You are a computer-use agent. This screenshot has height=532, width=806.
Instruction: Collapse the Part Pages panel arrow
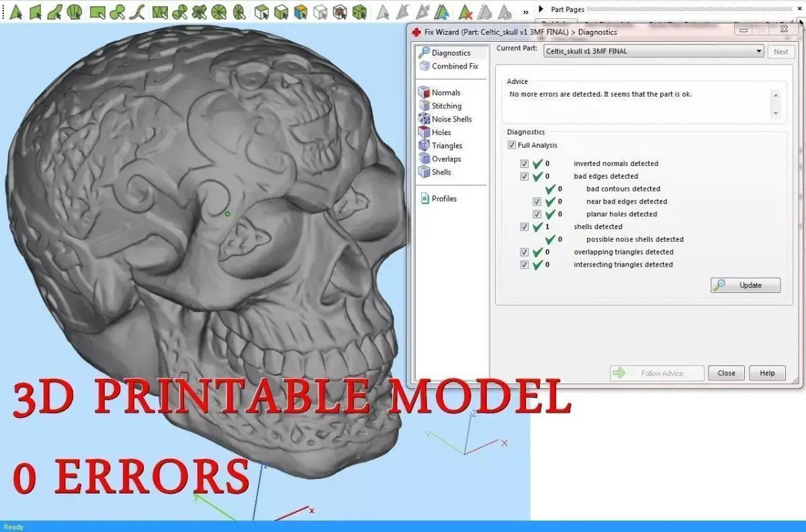(x=541, y=9)
